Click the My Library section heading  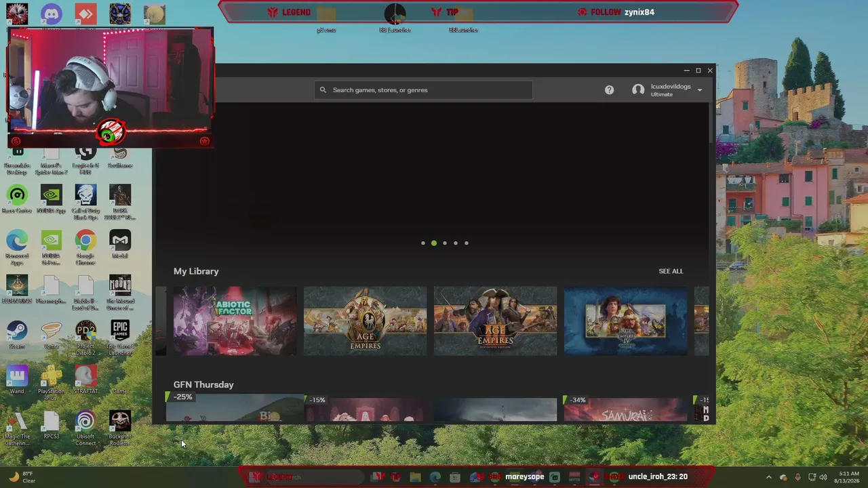[x=196, y=271]
